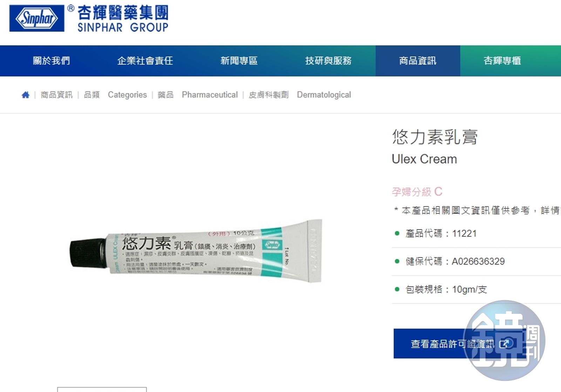Select the 商品資訊 navigation tab
The image size is (561, 392).
point(418,61)
